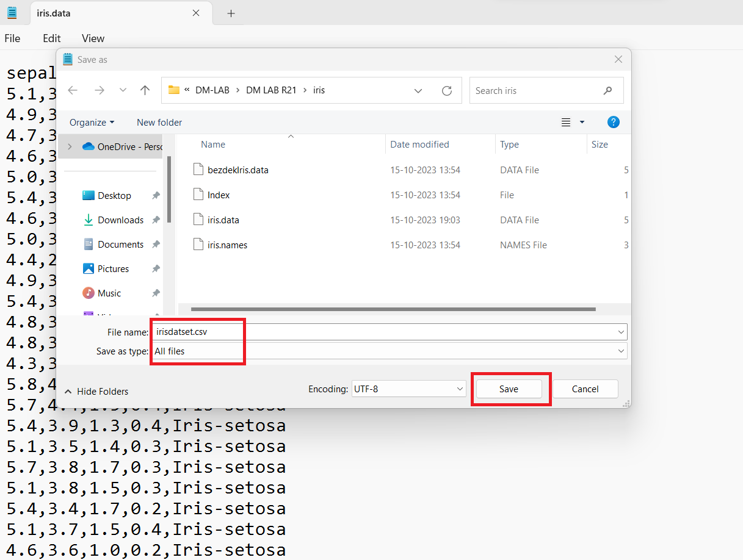This screenshot has width=743, height=560.
Task: Unpin Music using its pin icon
Action: [x=156, y=293]
